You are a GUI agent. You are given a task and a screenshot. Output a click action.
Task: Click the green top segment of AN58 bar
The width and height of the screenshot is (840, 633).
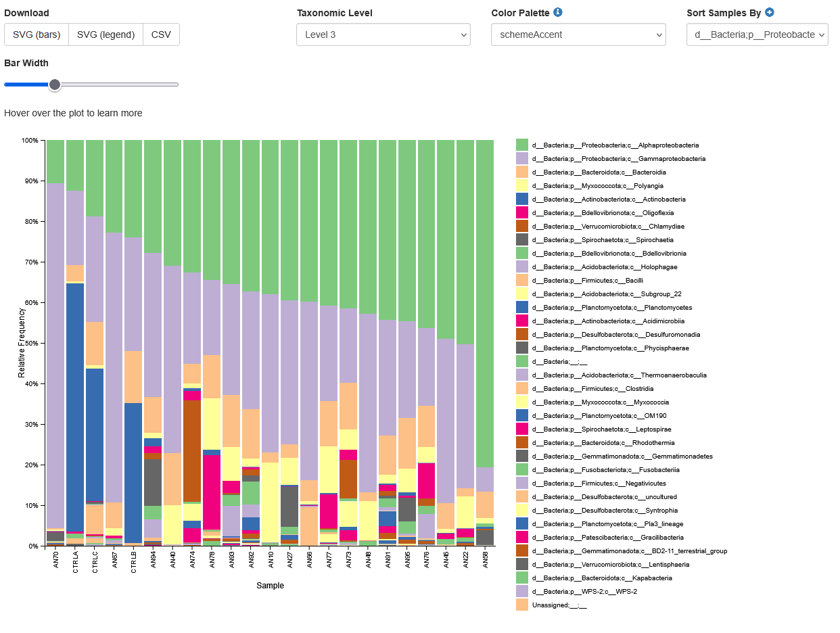[485, 304]
